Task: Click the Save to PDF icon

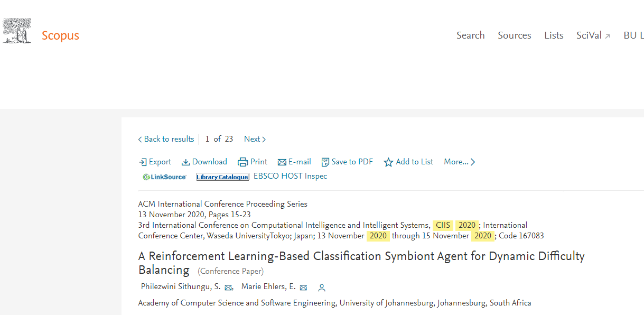Action: pyautogui.click(x=325, y=162)
